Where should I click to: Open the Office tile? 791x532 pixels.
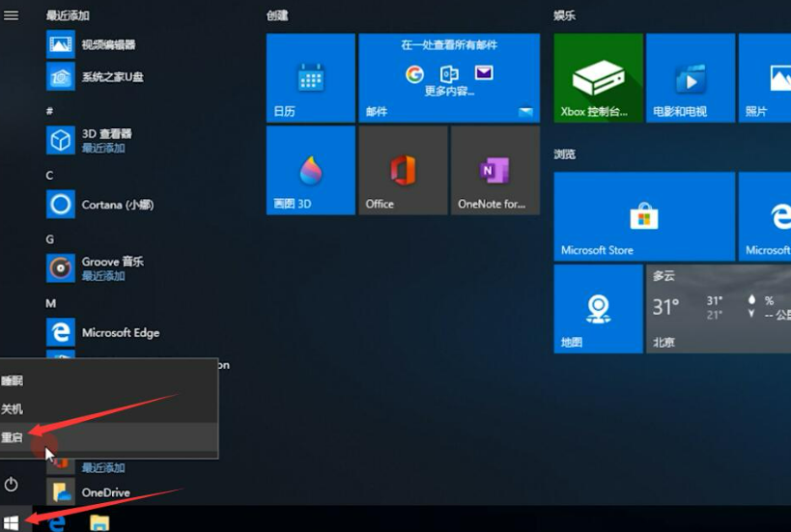point(402,170)
